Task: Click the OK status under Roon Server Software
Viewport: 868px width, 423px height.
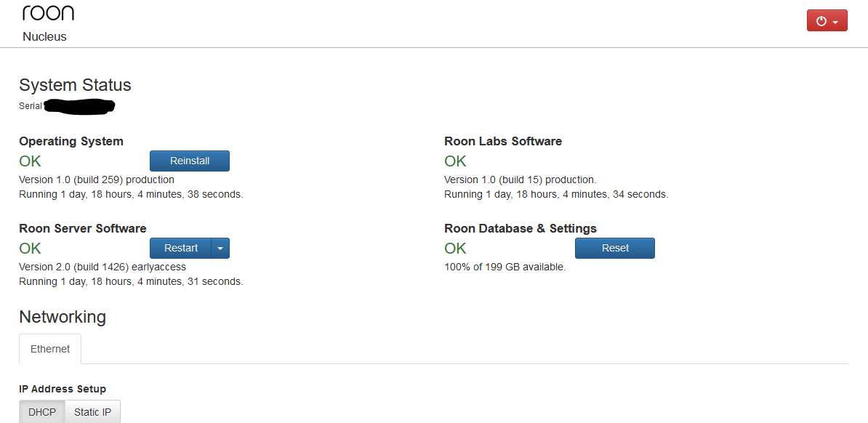Action: point(31,248)
